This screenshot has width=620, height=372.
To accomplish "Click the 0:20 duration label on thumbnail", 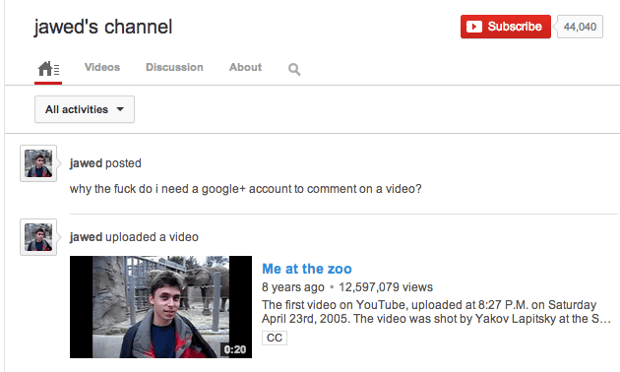I will point(235,349).
